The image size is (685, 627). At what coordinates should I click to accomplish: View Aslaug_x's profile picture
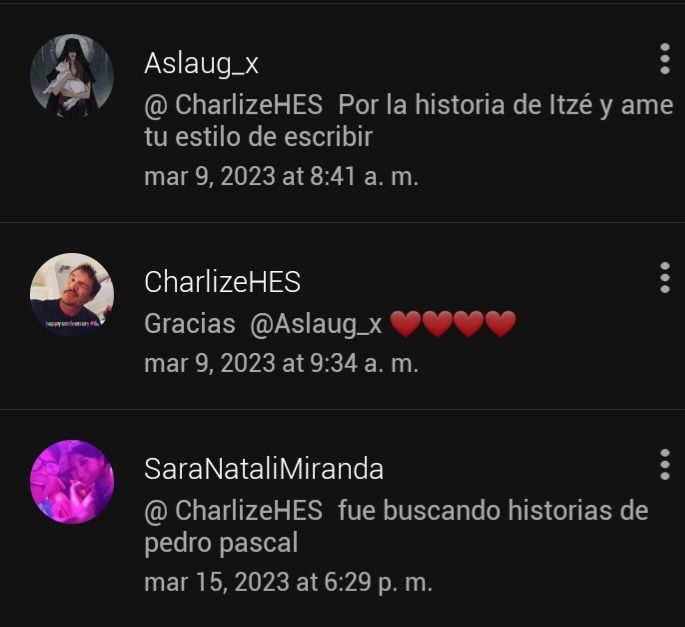click(x=72, y=76)
